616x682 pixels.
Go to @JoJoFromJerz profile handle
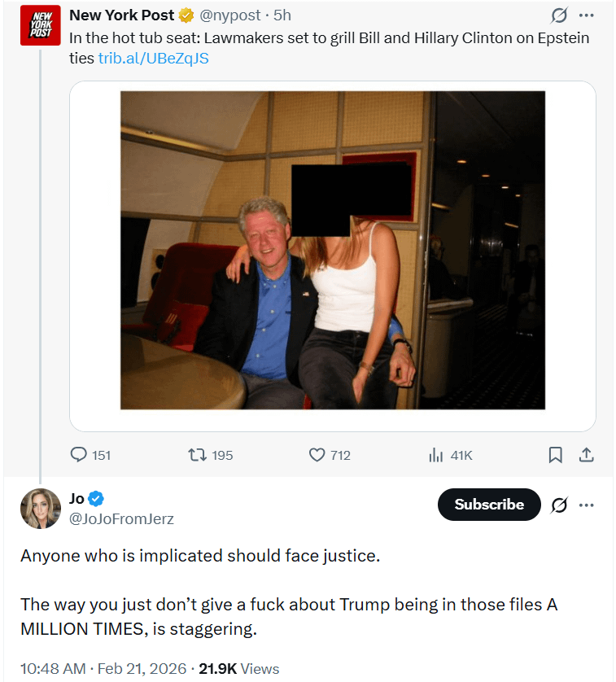tap(121, 519)
